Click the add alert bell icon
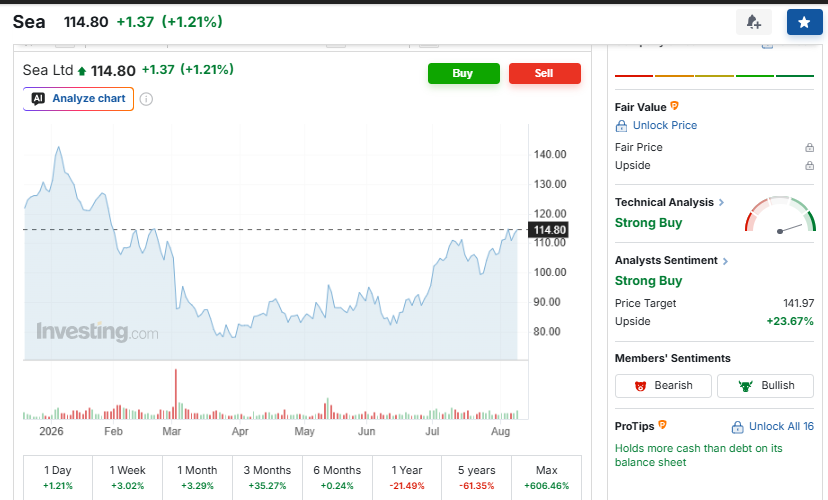Viewport: 828px width, 500px height. click(x=754, y=22)
